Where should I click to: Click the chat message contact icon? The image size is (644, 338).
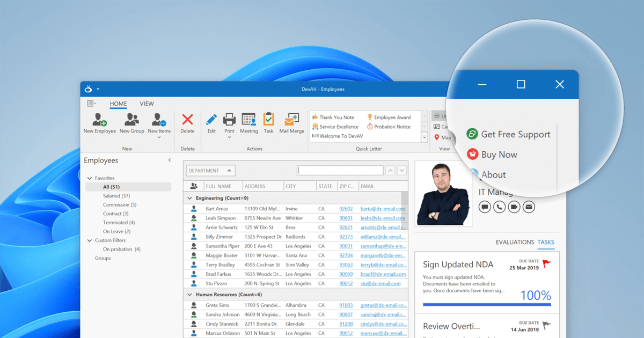click(485, 207)
